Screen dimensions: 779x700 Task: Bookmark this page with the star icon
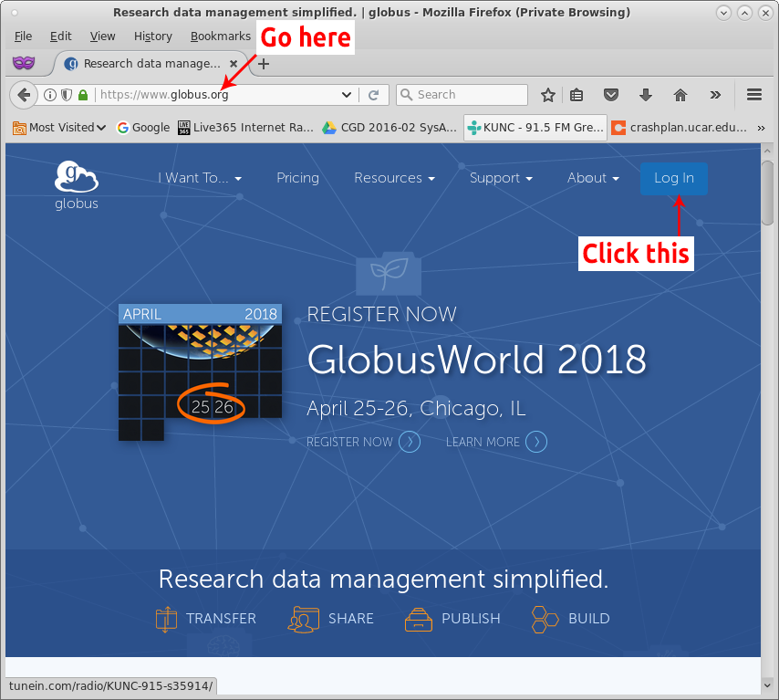(548, 95)
